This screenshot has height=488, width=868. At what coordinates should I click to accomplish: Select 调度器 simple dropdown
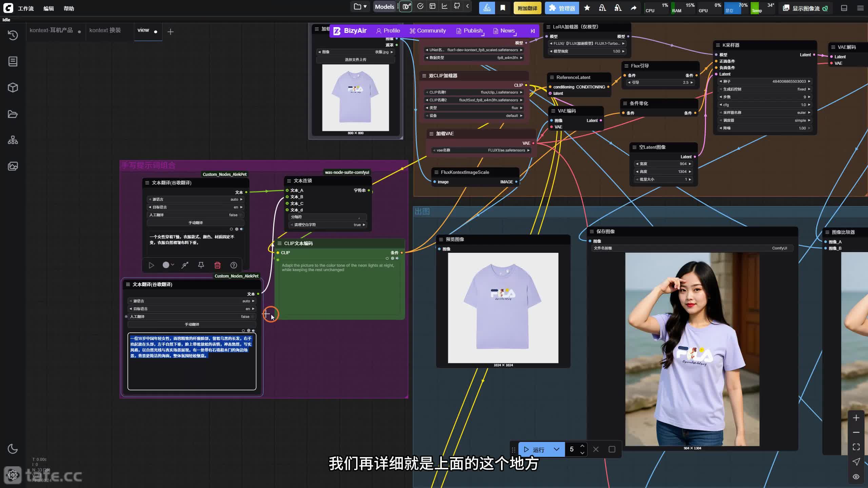[765, 120]
